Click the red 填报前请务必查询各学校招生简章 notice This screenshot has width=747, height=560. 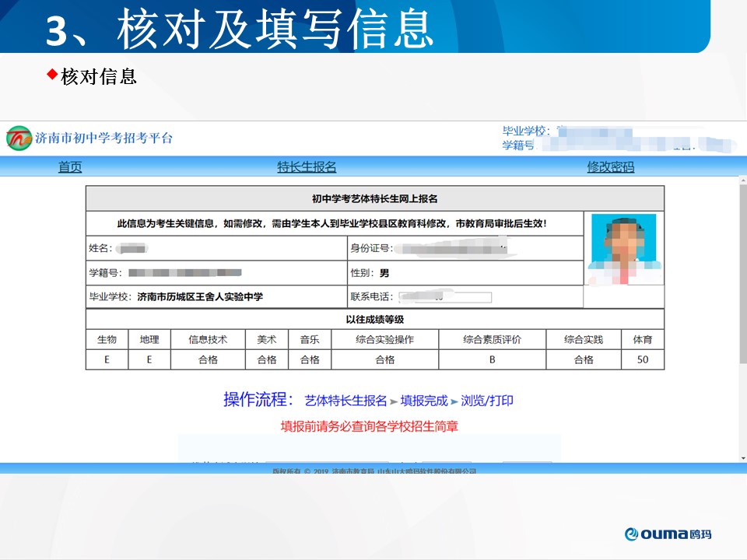[369, 426]
